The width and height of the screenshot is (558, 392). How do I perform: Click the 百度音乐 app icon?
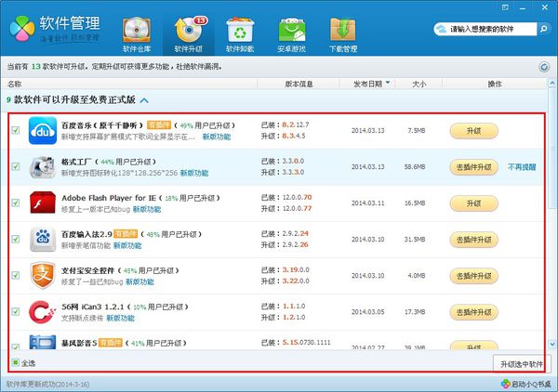click(x=43, y=130)
